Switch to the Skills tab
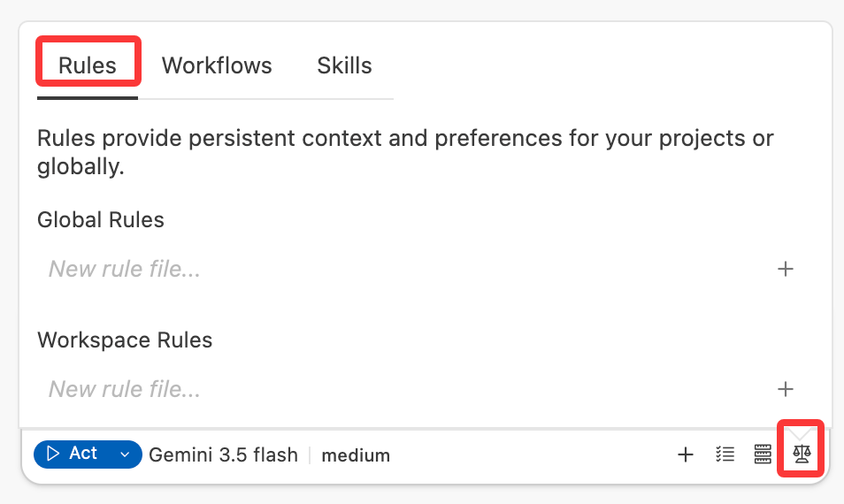 tap(344, 65)
